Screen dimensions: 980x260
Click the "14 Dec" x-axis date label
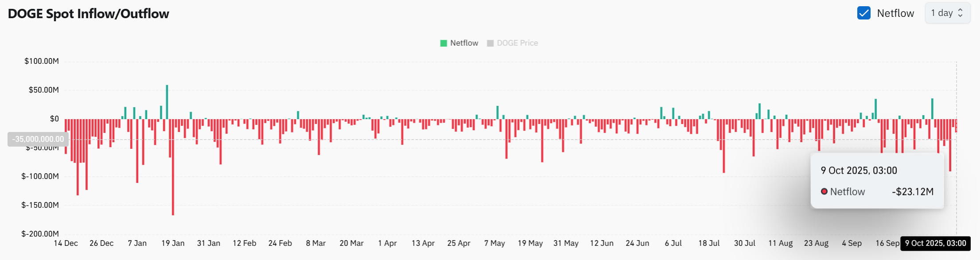pos(66,243)
